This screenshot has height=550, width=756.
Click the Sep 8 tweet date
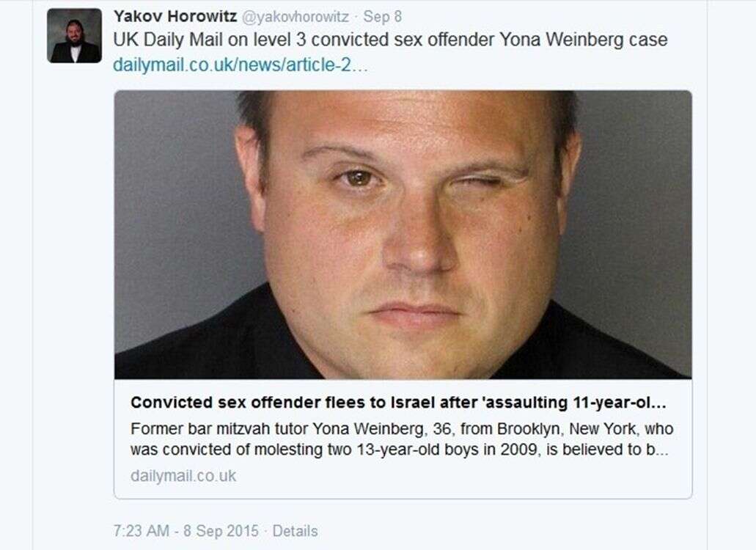(382, 16)
